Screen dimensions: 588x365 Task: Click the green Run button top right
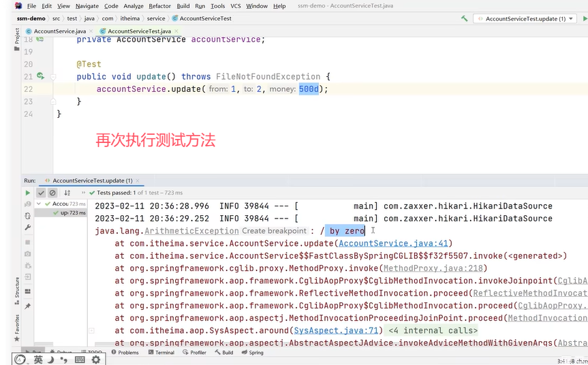tap(585, 18)
